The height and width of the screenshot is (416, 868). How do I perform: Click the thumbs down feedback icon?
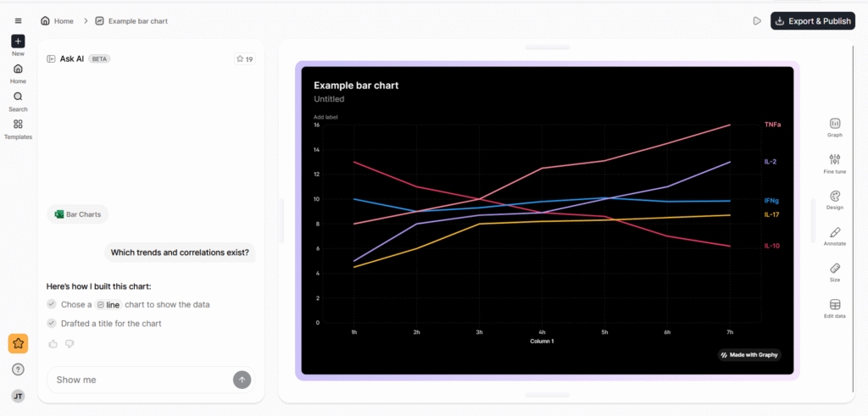[70, 343]
